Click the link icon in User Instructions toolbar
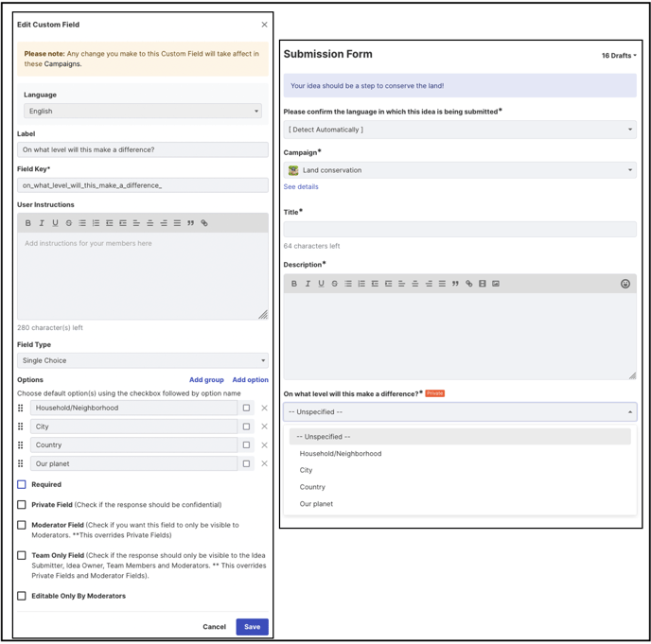This screenshot has width=651, height=644. pyautogui.click(x=204, y=223)
